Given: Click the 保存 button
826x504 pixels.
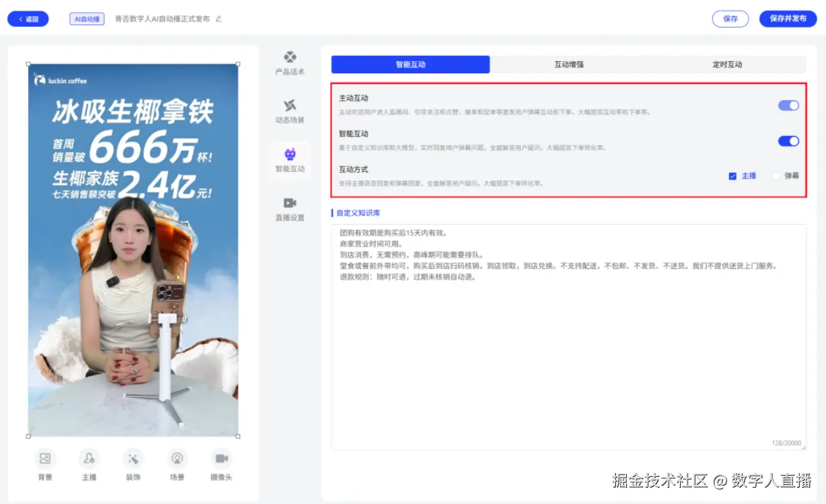Looking at the screenshot, I should 730,19.
